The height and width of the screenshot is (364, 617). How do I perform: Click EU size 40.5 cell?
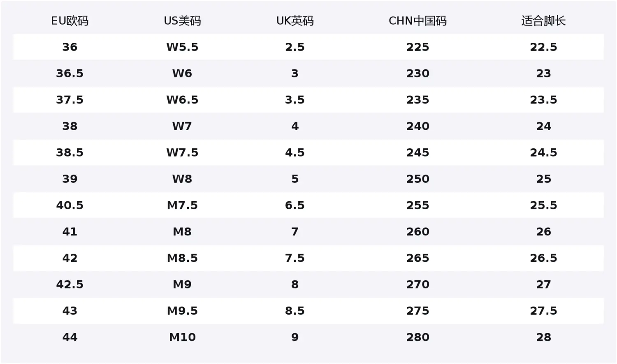point(70,205)
